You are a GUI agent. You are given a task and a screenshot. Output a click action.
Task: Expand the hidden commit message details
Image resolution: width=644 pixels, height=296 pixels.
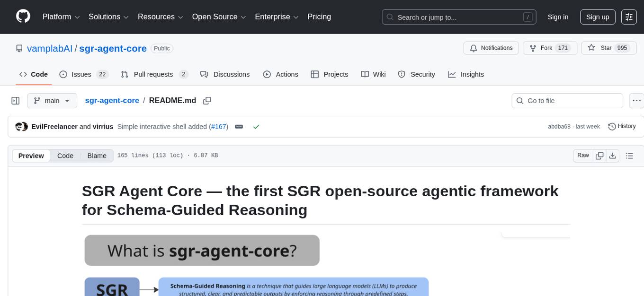(238, 127)
